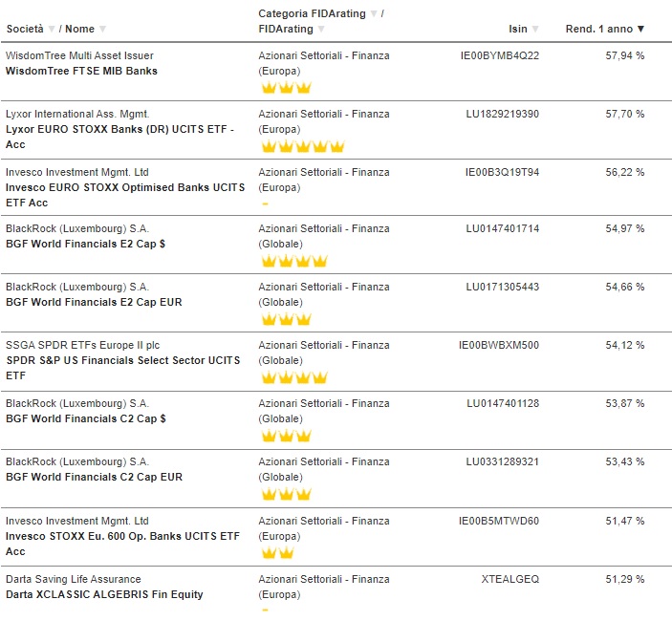Click the Isin column header
The image size is (672, 621).
point(518,29)
